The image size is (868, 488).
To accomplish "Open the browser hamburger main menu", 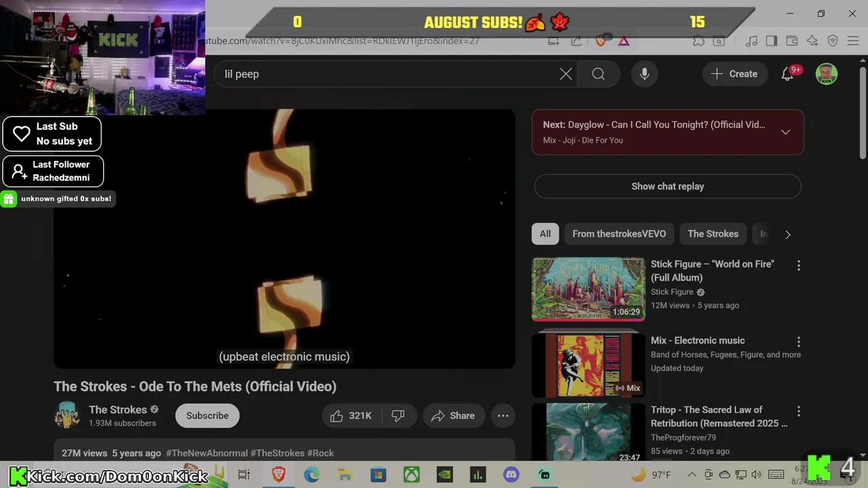I will pyautogui.click(x=853, y=41).
